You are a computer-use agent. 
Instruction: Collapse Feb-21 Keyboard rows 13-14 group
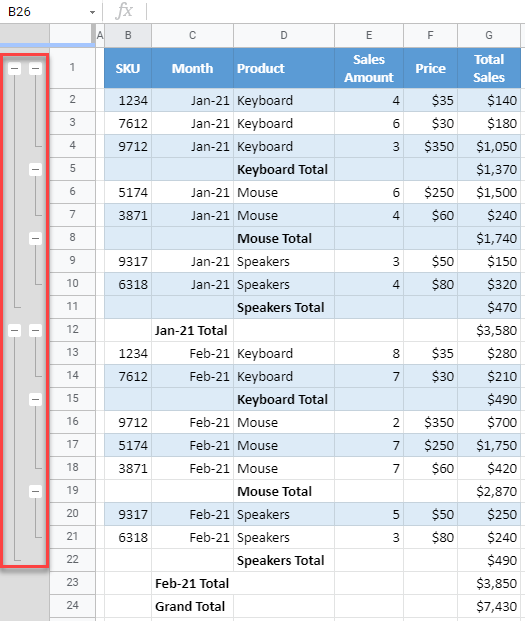tap(36, 330)
